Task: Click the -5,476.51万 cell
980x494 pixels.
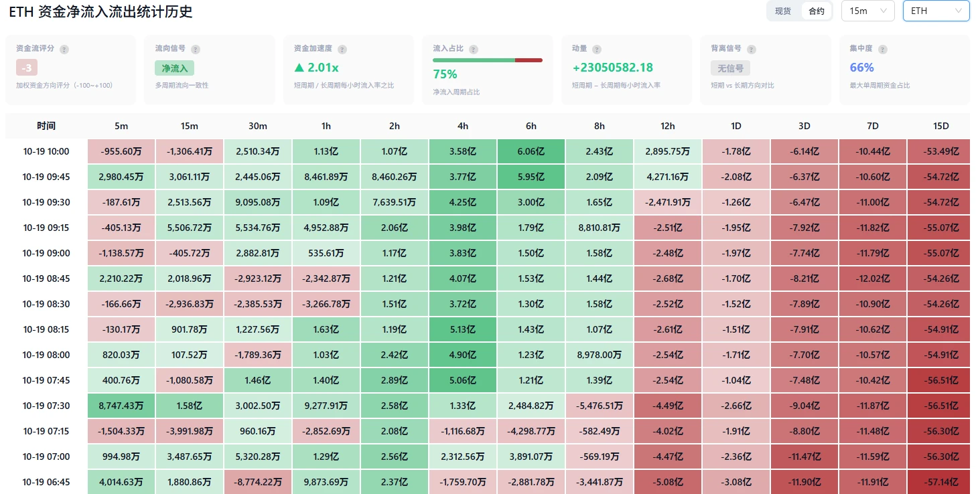Action: (x=600, y=406)
